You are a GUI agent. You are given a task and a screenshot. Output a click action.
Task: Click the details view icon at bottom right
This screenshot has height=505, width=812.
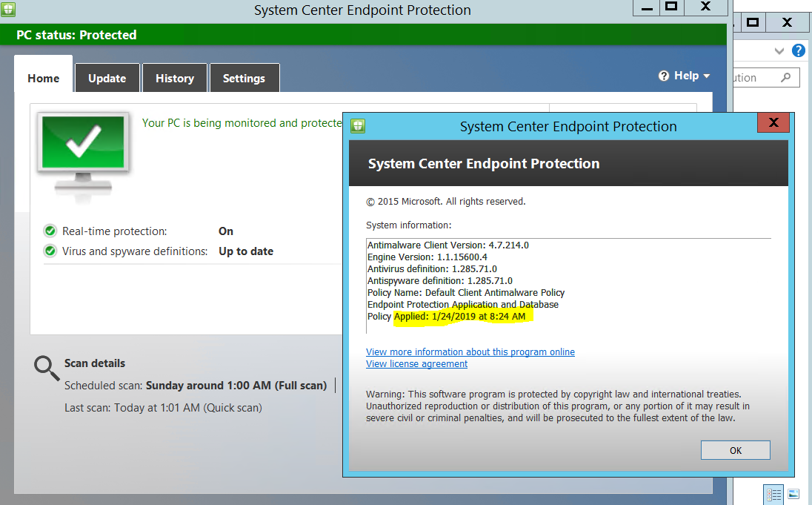tap(773, 494)
